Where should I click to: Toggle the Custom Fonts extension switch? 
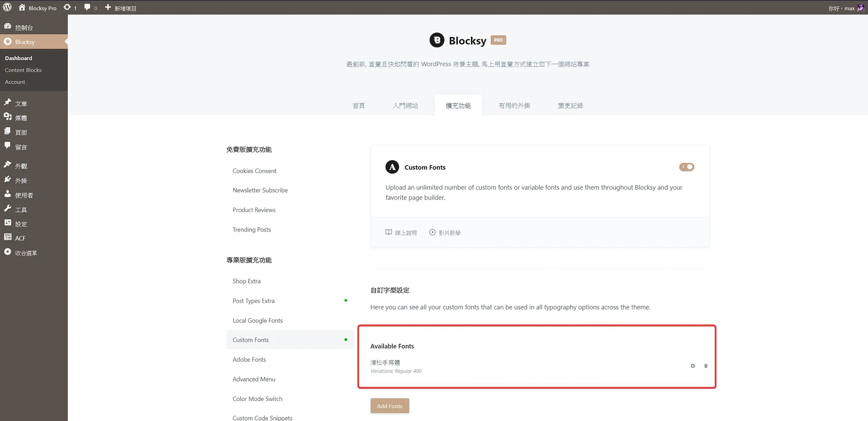coord(686,167)
